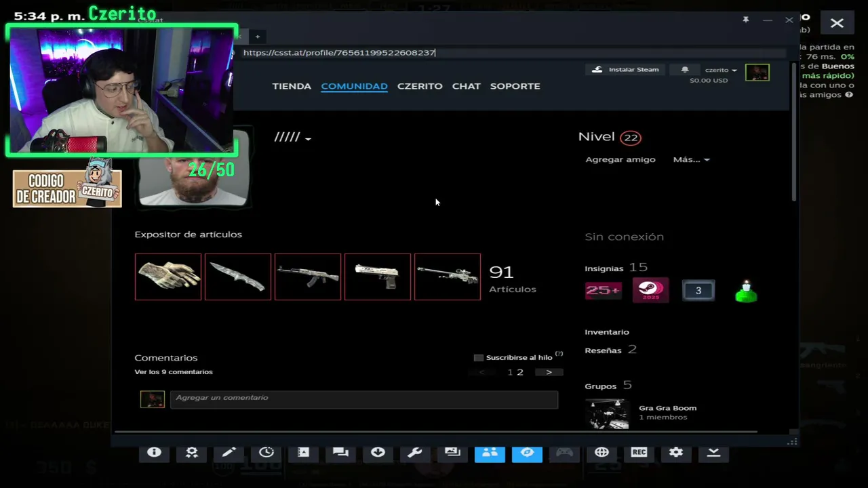Image resolution: width=868 pixels, height=488 pixels.
Task: Click the green potion badge icon
Action: pos(746,291)
